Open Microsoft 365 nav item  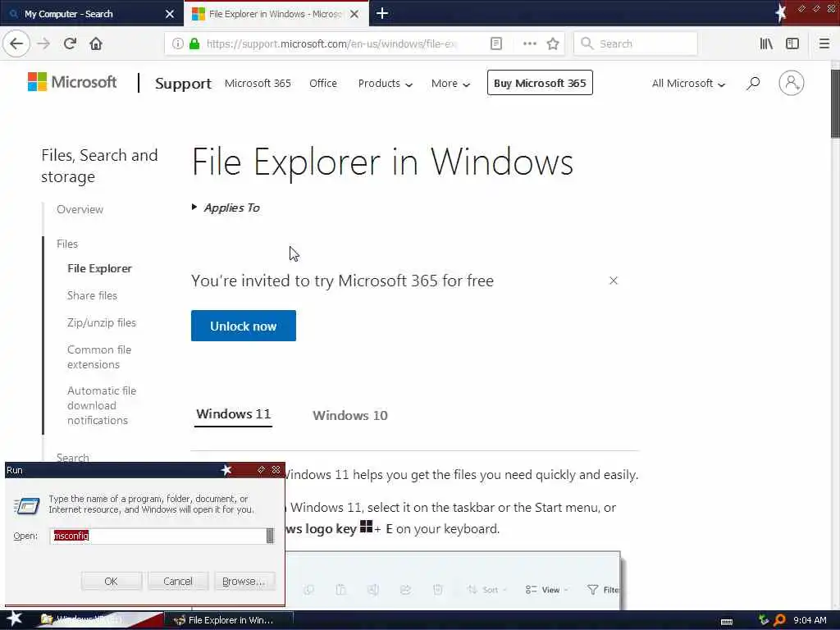click(258, 83)
